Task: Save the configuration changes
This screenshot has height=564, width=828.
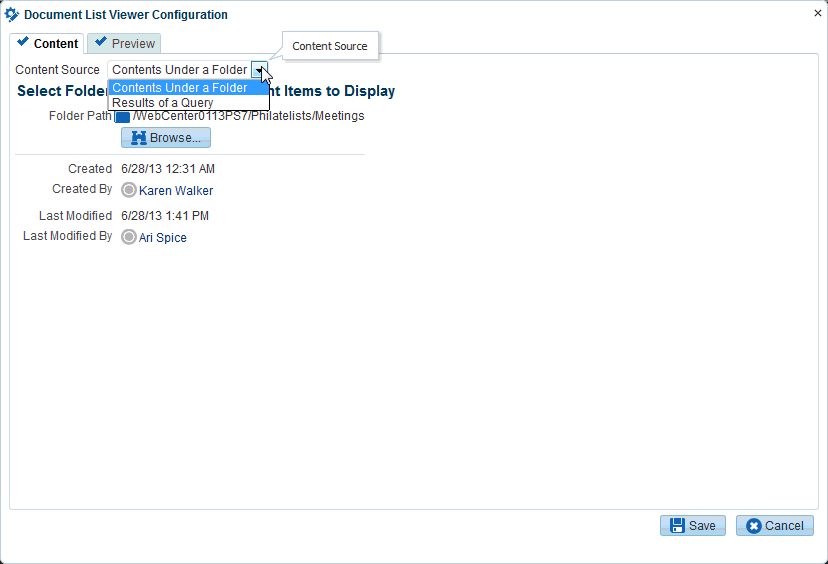Action: tap(693, 525)
